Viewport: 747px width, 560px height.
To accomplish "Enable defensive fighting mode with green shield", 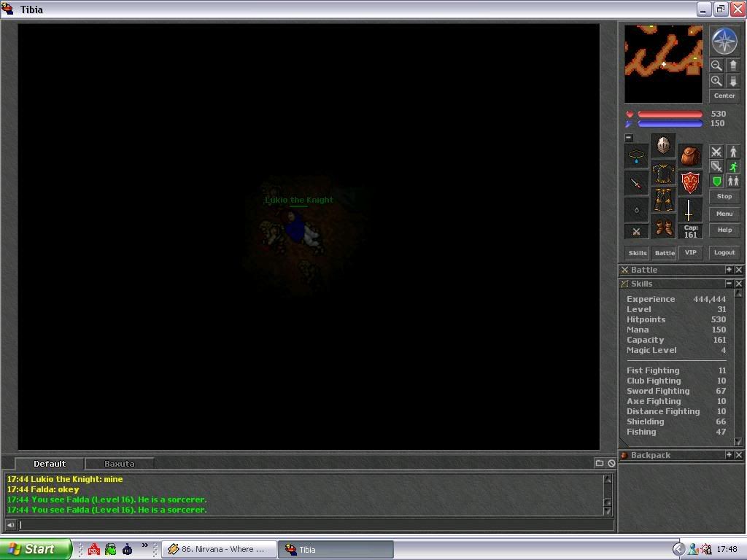I will tap(716, 181).
